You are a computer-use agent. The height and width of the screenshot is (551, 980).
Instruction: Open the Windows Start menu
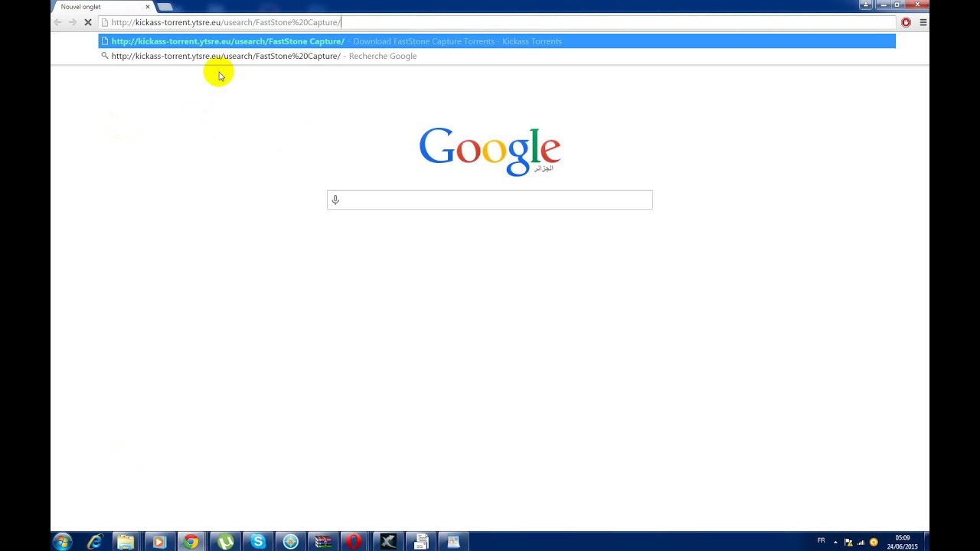click(x=62, y=542)
